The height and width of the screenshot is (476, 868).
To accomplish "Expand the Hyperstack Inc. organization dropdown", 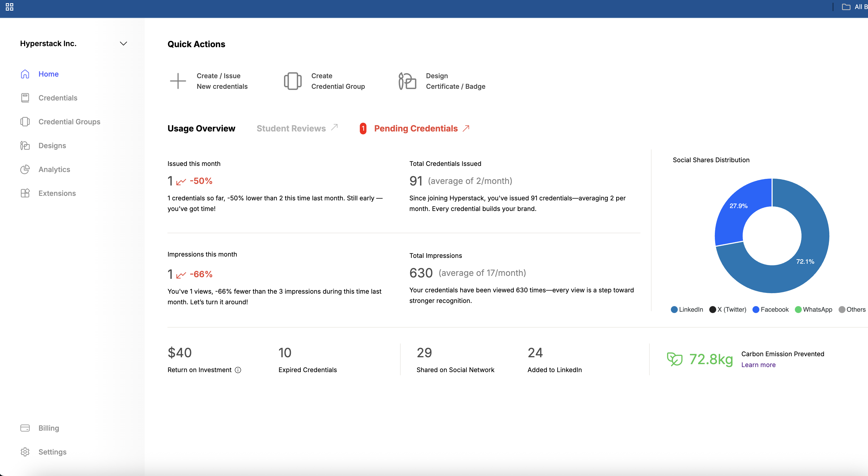I will pos(123,43).
